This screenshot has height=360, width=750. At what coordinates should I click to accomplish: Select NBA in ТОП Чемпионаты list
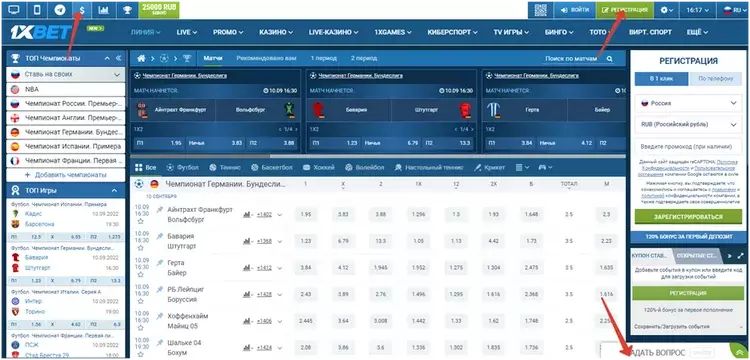point(66,89)
